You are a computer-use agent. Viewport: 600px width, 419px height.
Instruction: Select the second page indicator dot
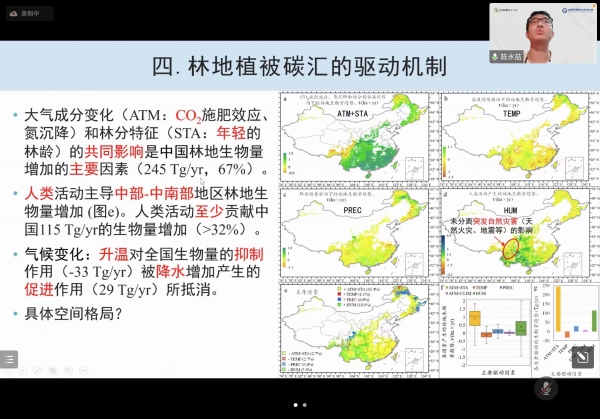pyautogui.click(x=306, y=405)
